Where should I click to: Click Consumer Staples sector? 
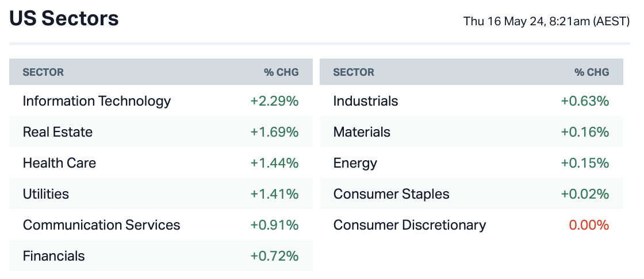coord(391,194)
